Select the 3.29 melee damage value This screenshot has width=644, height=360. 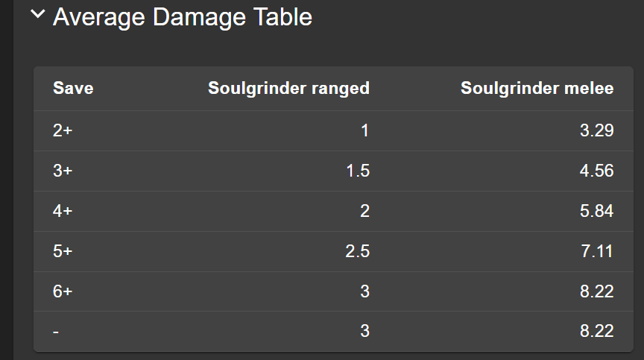tap(596, 130)
